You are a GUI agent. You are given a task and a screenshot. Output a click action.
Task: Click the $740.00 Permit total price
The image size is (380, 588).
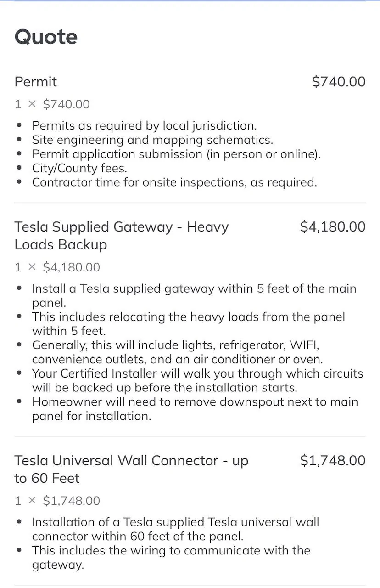[339, 82]
